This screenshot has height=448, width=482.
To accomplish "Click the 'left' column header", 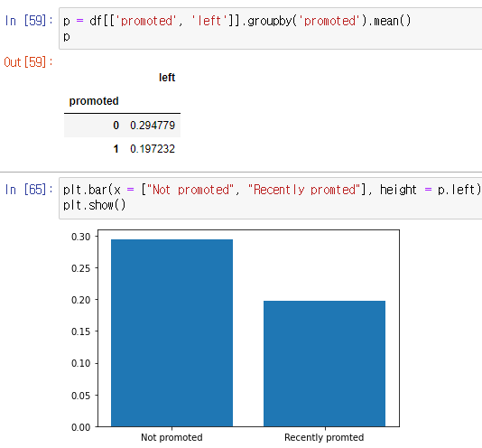I will tap(167, 78).
